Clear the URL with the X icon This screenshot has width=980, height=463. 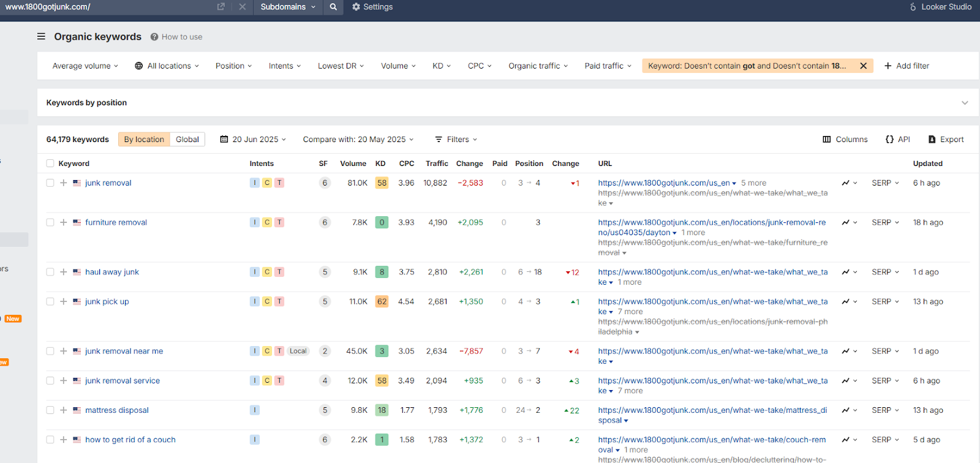point(243,7)
